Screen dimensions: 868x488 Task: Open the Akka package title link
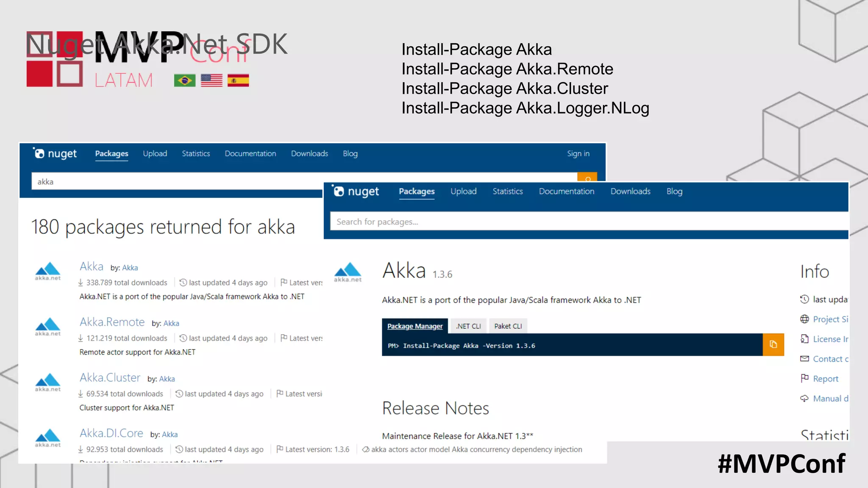[92, 266]
